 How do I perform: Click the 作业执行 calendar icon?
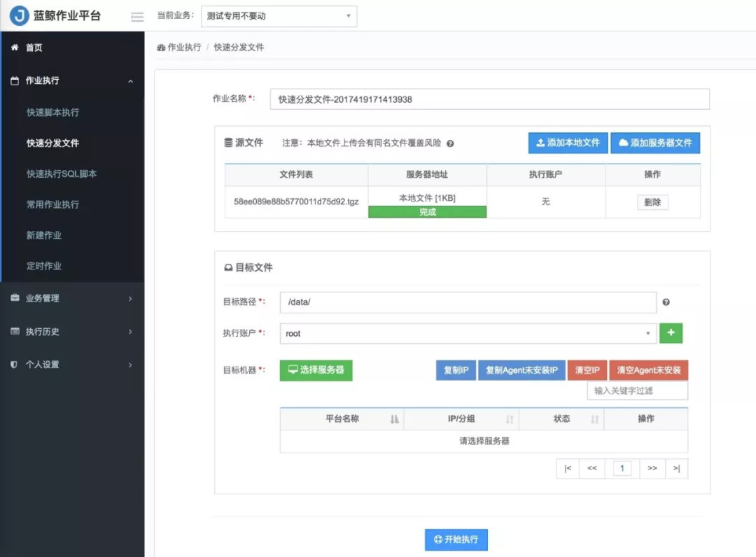15,80
